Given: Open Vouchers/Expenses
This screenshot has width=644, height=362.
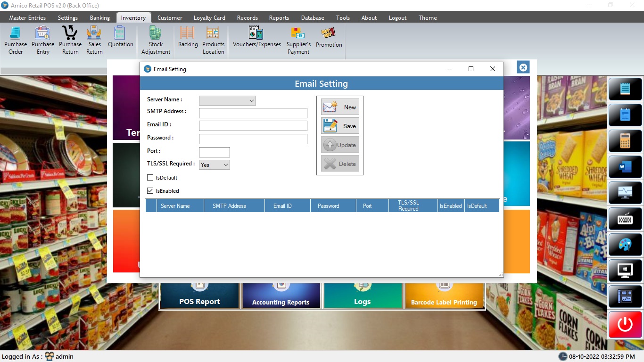Looking at the screenshot, I should tap(256, 38).
